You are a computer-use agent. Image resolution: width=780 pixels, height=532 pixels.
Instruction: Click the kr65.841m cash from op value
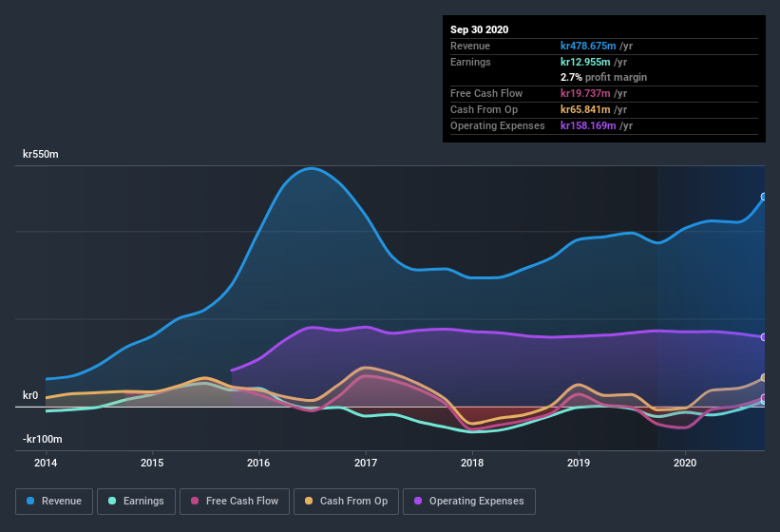tap(585, 109)
